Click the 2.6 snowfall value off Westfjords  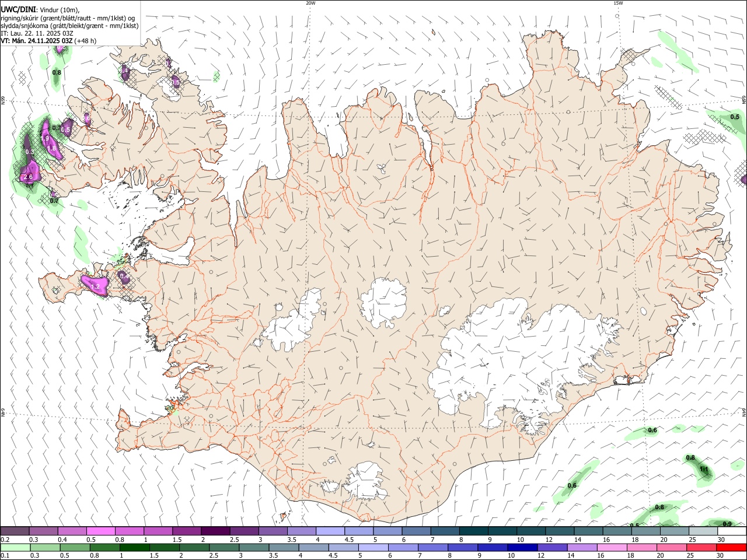(x=27, y=177)
